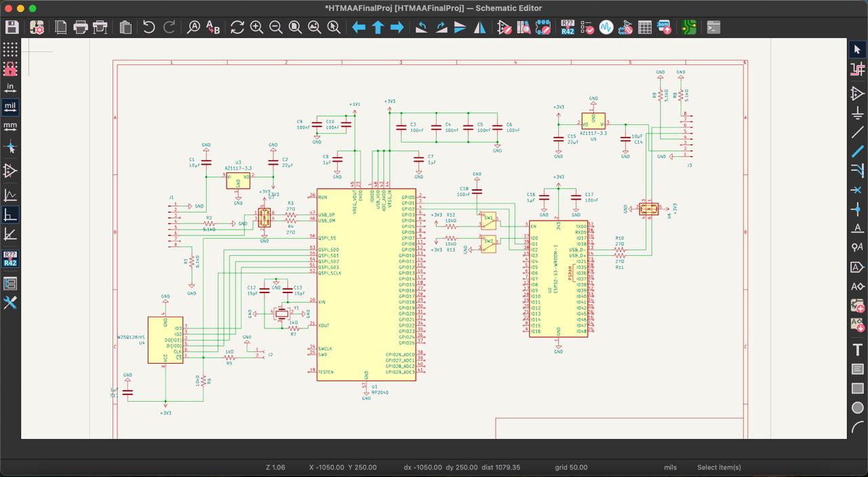868x477 pixels.
Task: Toggle hidden pins visibility
Action: tap(10, 171)
